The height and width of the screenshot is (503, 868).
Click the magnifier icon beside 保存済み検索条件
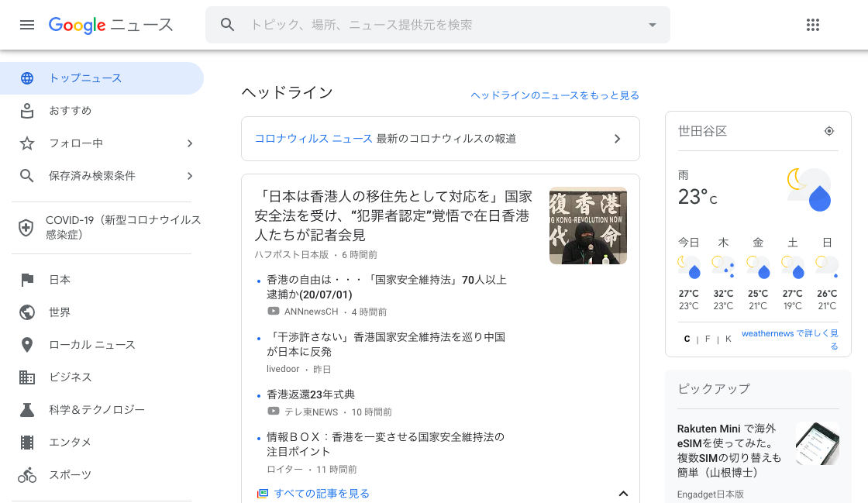click(x=27, y=176)
